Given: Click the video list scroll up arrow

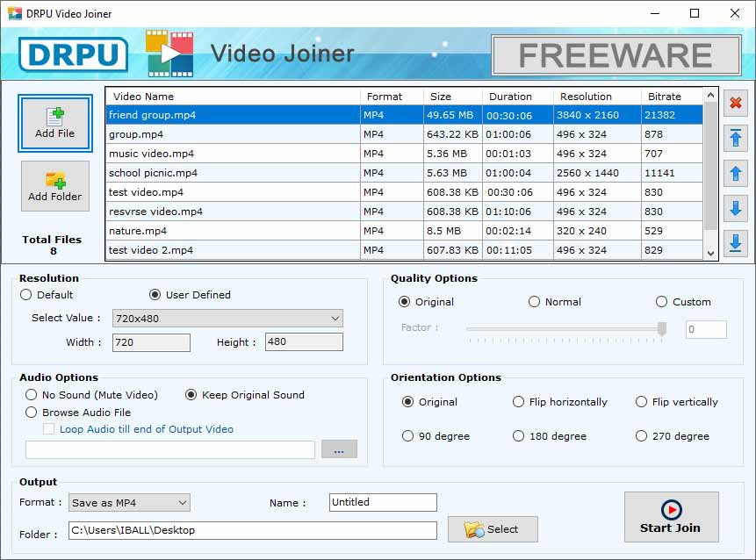Looking at the screenshot, I should tap(710, 95).
